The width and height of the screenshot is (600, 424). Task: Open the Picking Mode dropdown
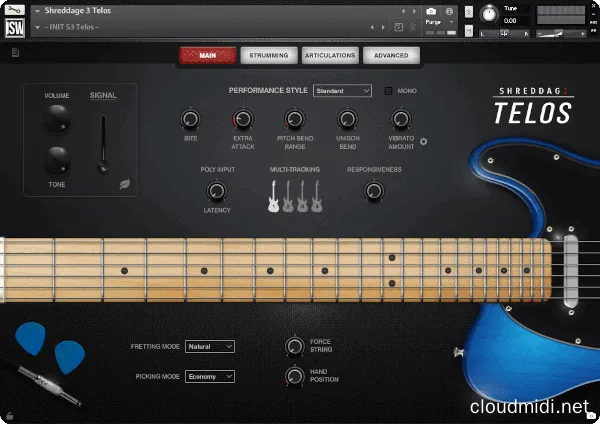tap(210, 376)
